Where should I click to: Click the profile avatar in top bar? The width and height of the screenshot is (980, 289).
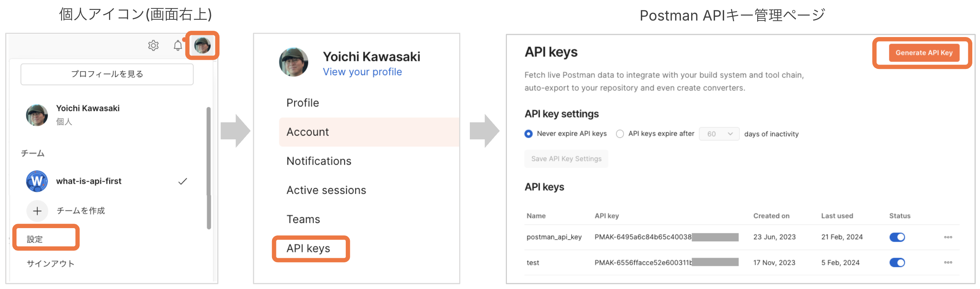[x=202, y=45]
